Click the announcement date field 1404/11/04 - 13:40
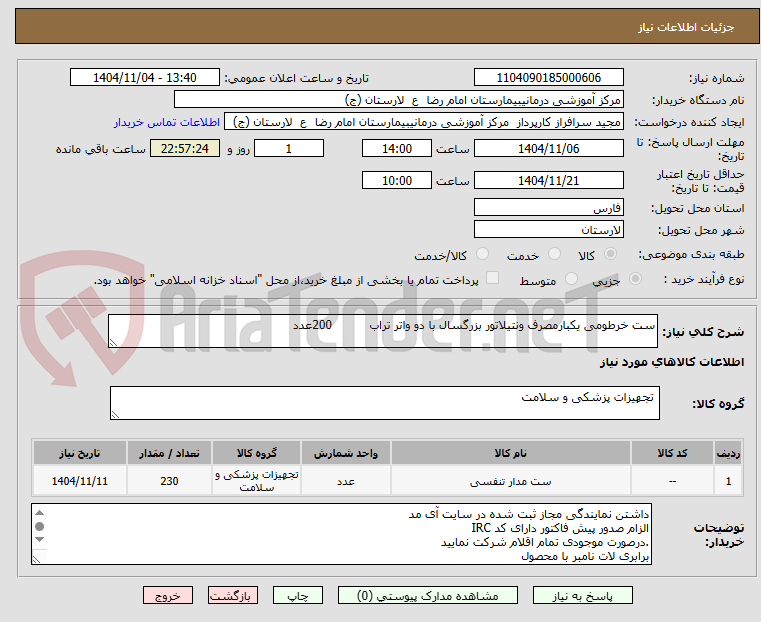The width and height of the screenshot is (761, 622). (x=145, y=78)
